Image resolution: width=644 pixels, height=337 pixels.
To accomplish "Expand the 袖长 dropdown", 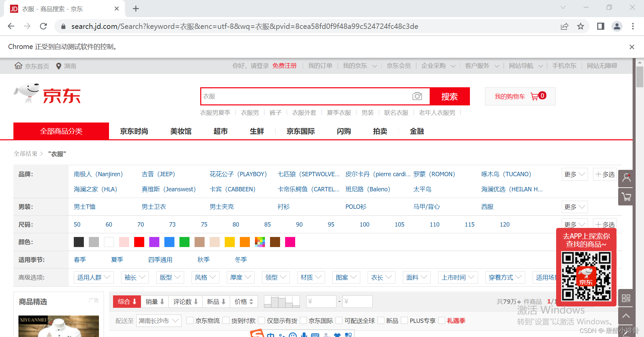I will (x=135, y=277).
